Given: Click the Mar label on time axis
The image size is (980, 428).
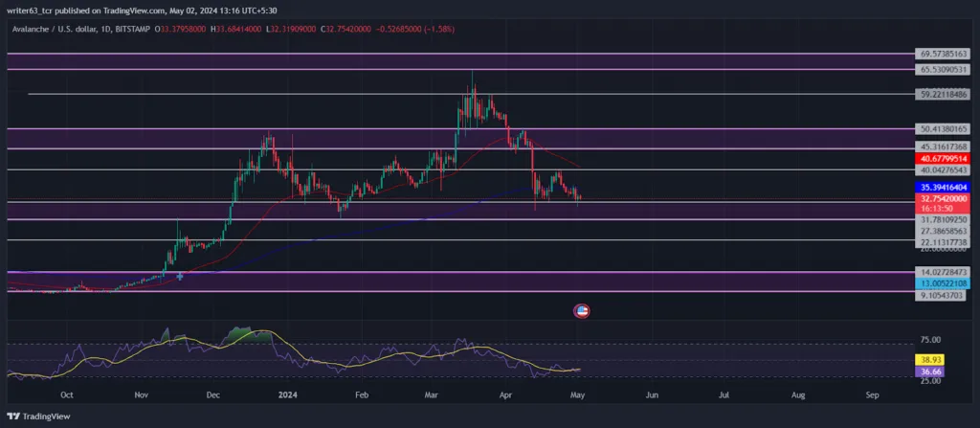Looking at the screenshot, I should [x=431, y=395].
